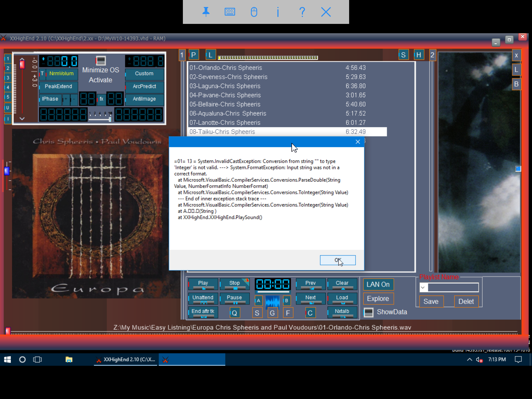Click the Prev track button
Viewport: 532px width, 399px height.
coord(310,284)
